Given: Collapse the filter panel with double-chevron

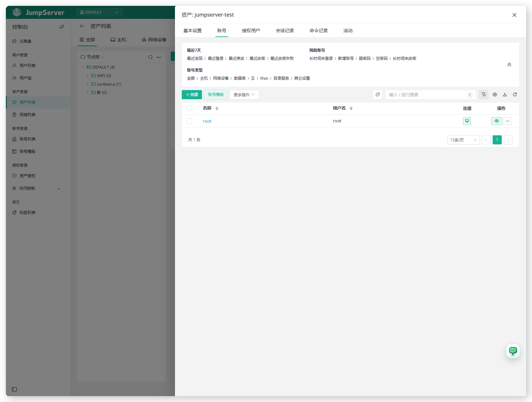Looking at the screenshot, I should pos(509,65).
